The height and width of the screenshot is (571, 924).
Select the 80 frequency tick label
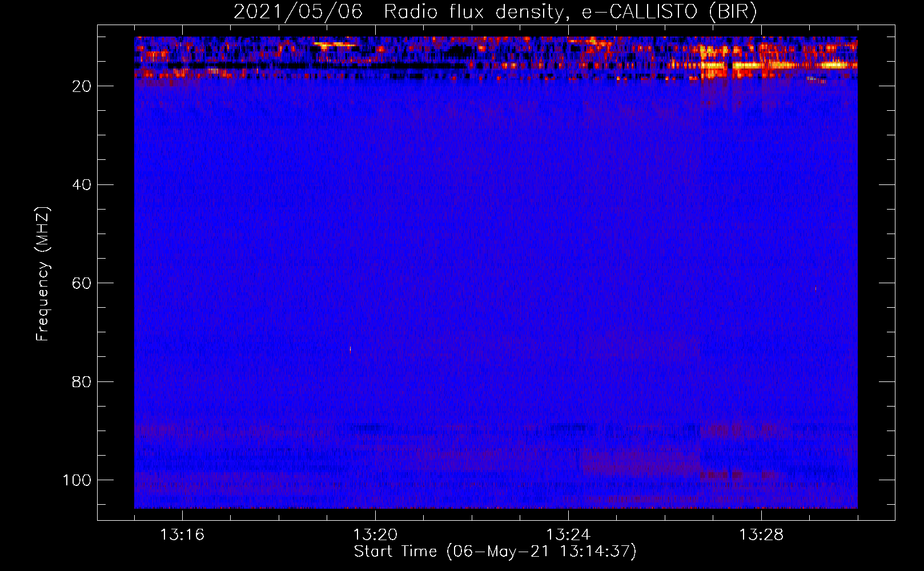coord(82,381)
